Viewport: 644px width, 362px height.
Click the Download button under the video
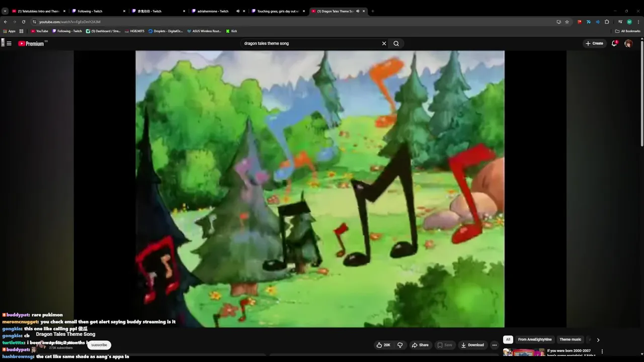click(472, 345)
